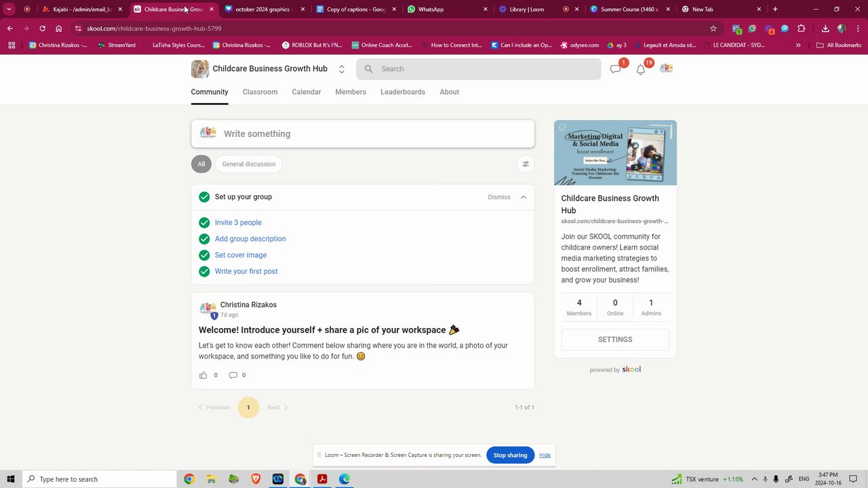Go back with the browser back arrow
This screenshot has height=488, width=868.
pyautogui.click(x=9, y=28)
